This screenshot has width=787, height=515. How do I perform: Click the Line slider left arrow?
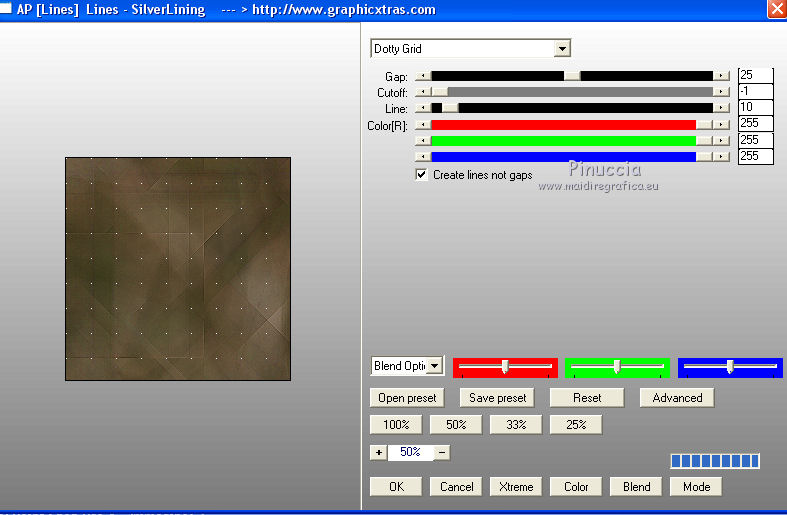click(423, 108)
